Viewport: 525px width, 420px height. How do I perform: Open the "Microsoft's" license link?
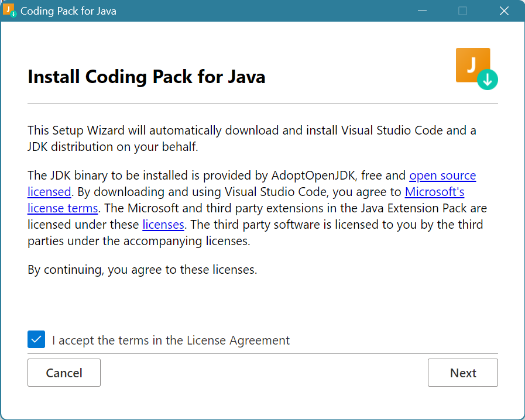coord(434,192)
